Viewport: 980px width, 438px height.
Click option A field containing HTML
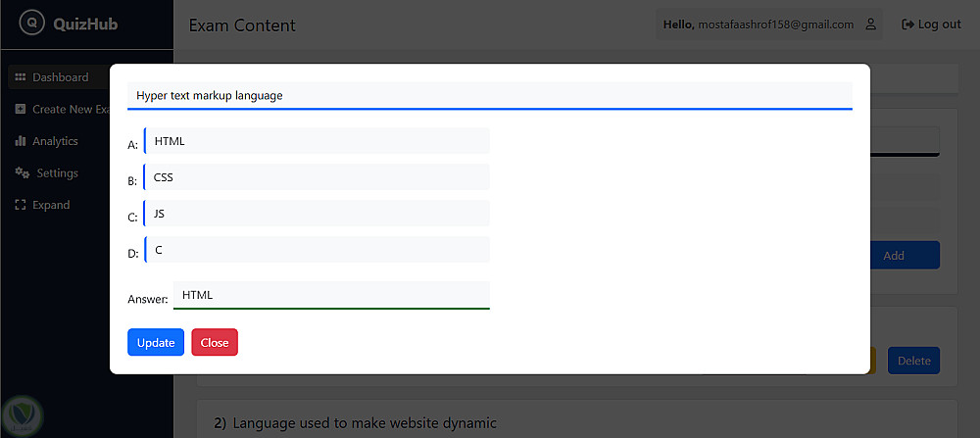(317, 141)
